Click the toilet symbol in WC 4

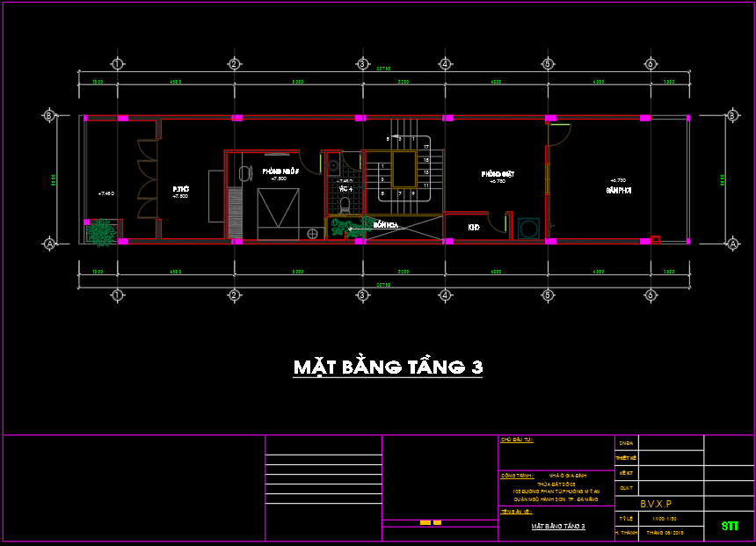click(x=348, y=205)
